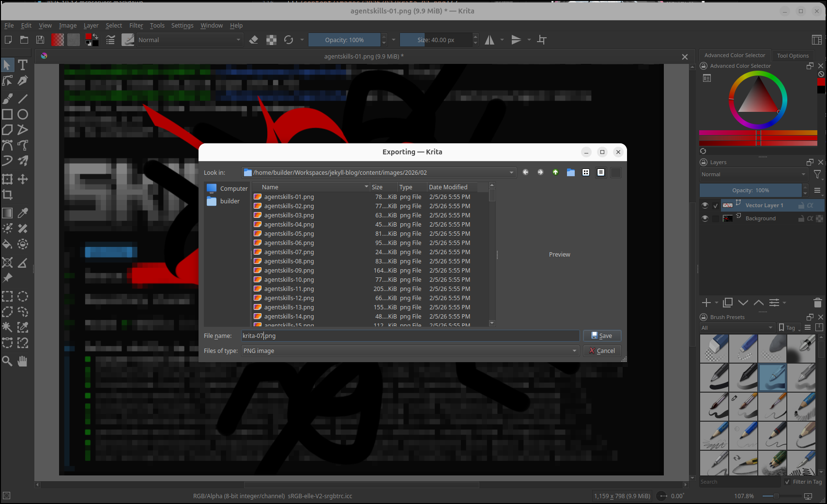The width and height of the screenshot is (827, 504).
Task: Hide the Vector Layer 1 visibility eye
Action: (x=705, y=205)
